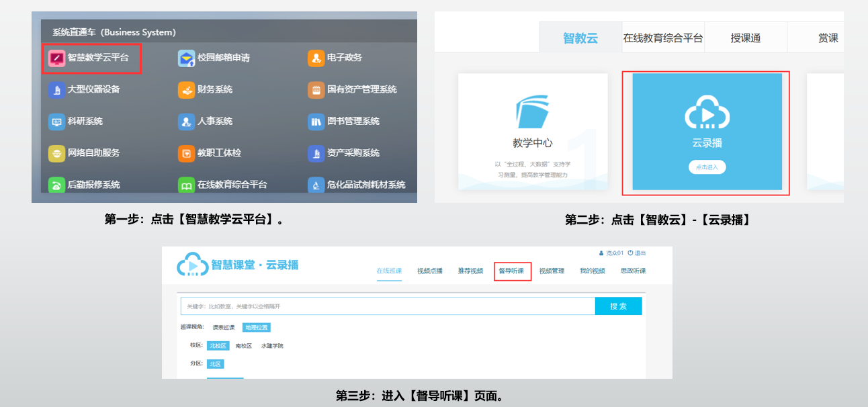Click the 搜索 button
Image resolution: width=868 pixels, height=407 pixels.
(618, 306)
